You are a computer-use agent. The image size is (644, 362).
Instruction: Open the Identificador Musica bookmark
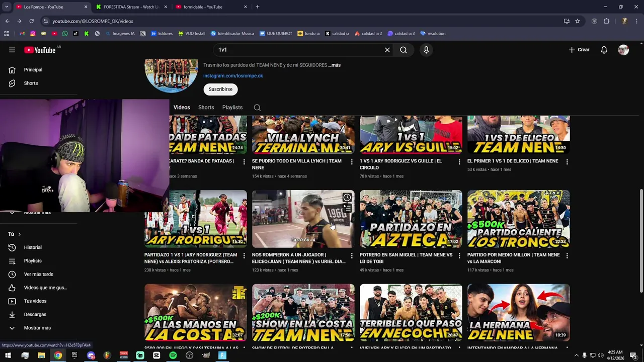(232, 34)
